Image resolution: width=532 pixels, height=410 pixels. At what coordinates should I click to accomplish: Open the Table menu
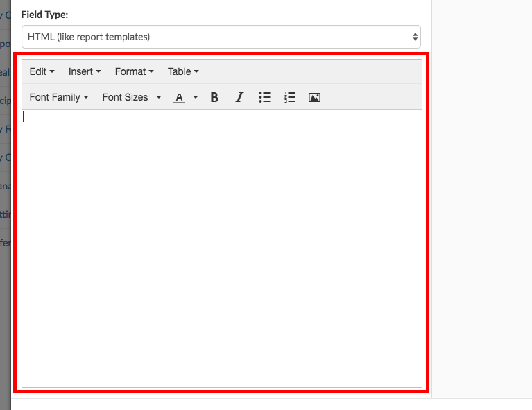pyautogui.click(x=183, y=71)
